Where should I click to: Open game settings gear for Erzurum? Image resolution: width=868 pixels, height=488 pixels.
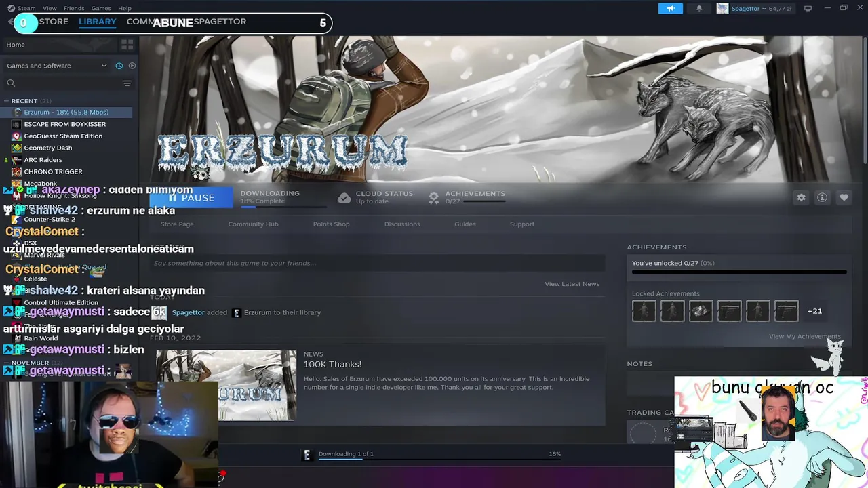tap(801, 197)
